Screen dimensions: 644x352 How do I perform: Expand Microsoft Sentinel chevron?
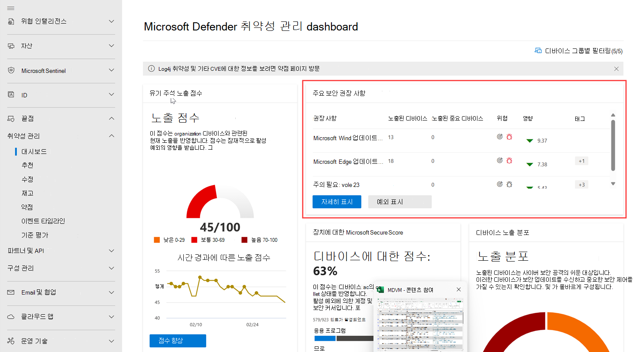pyautogui.click(x=112, y=70)
